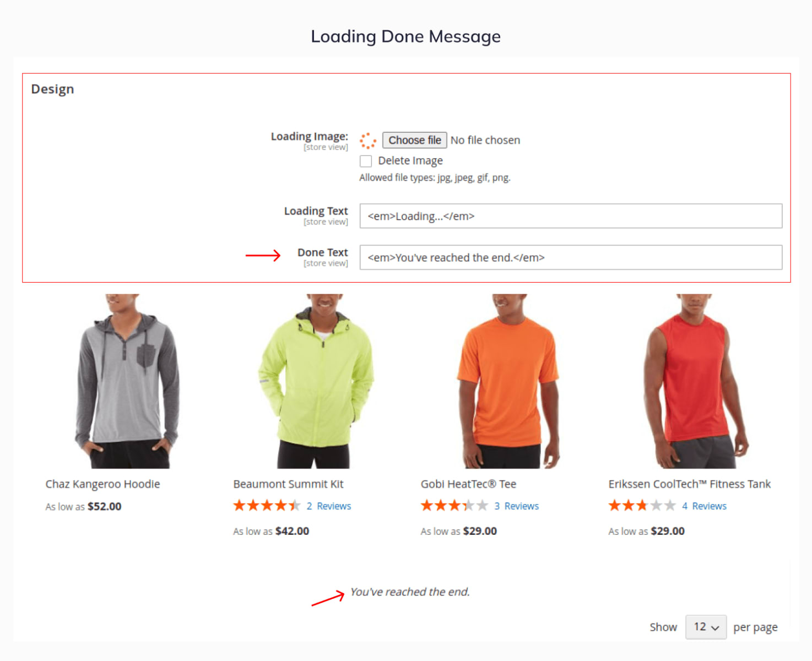The image size is (812, 661).
Task: Click the "Loading Done Message" page title
Action: point(406,36)
